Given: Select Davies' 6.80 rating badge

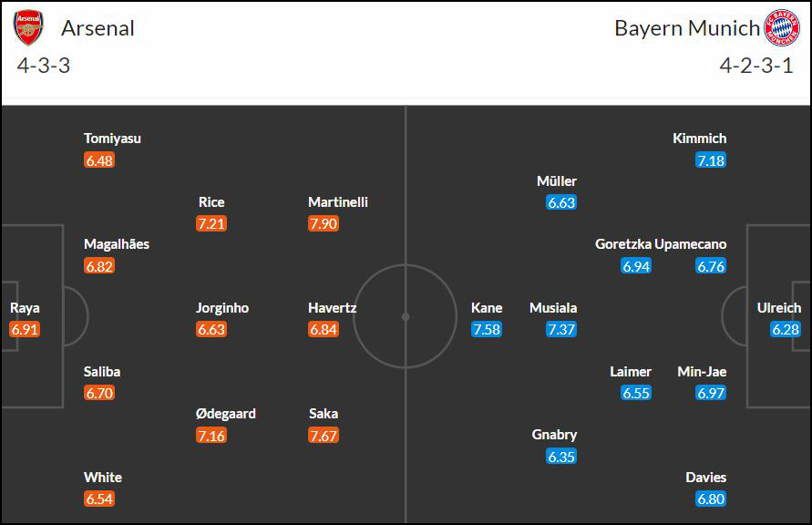Looking at the screenshot, I should tap(711, 499).
